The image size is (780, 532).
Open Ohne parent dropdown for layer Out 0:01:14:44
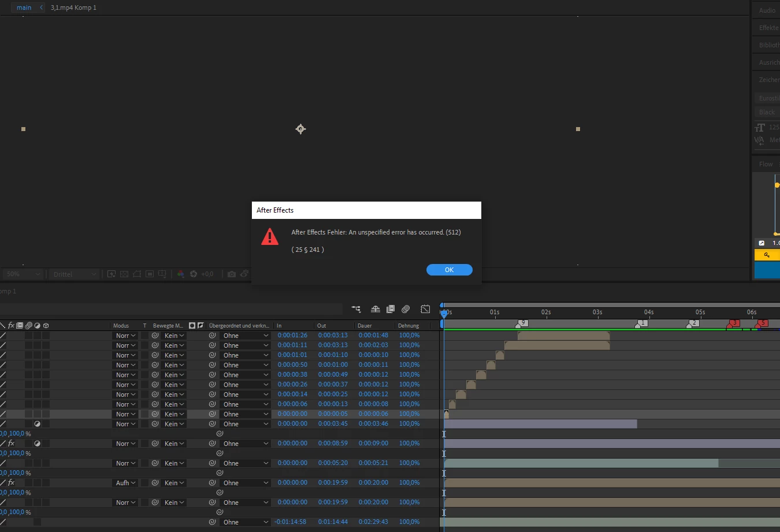tap(246, 522)
